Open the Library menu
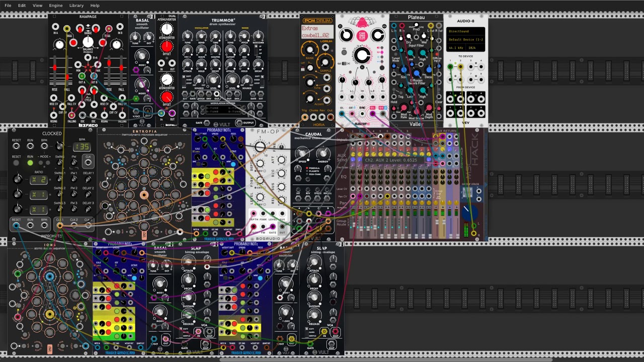The image size is (644, 362). (x=76, y=6)
